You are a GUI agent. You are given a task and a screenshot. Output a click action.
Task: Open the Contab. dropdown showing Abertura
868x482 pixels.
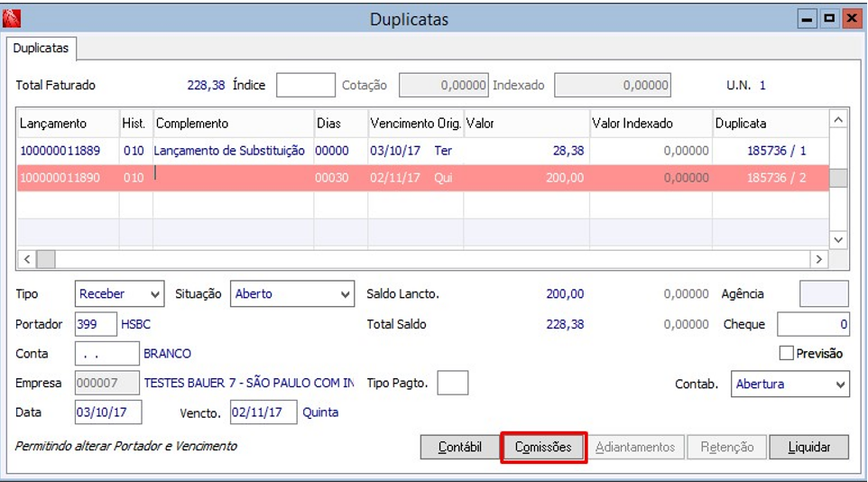(x=790, y=384)
